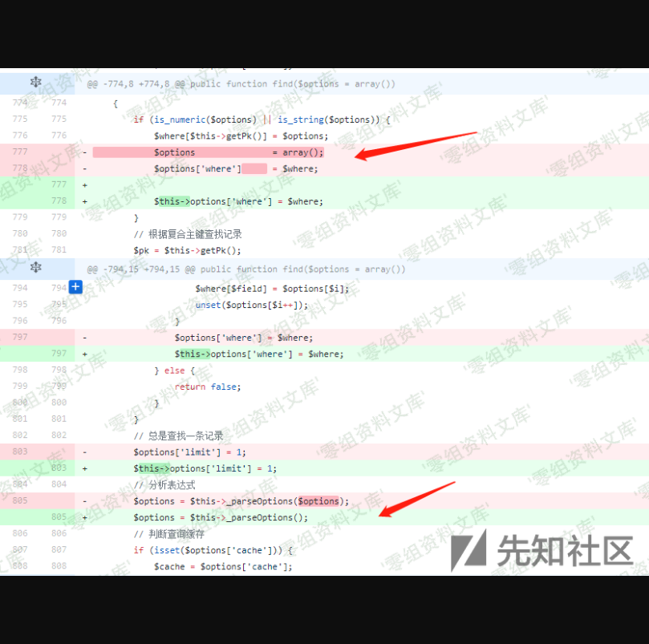The height and width of the screenshot is (644, 649).
Task: Click plus marker on added _parseOptions() line
Action: (x=85, y=517)
